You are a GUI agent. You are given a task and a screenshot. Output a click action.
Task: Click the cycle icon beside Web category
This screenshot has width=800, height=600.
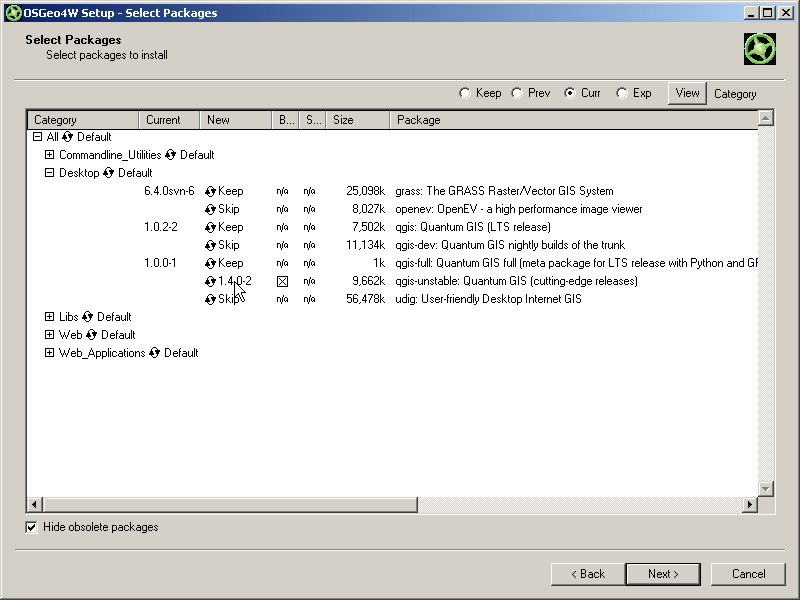pyautogui.click(x=91, y=335)
